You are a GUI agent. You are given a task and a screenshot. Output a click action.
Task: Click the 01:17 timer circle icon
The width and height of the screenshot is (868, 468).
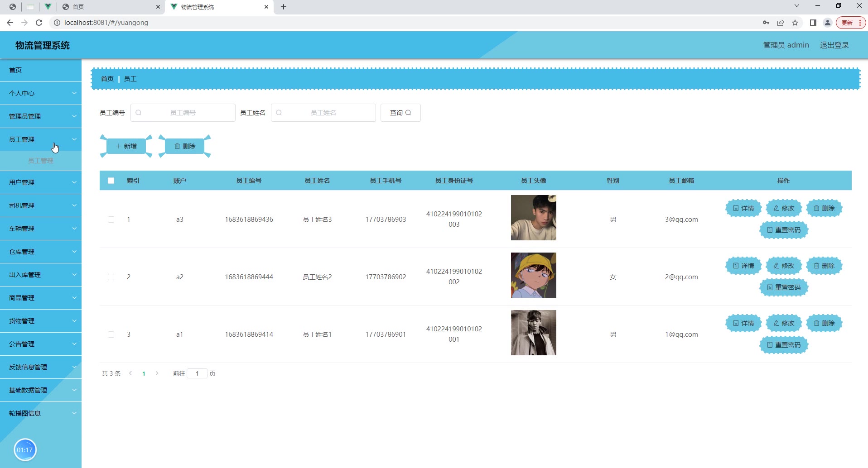pos(25,450)
